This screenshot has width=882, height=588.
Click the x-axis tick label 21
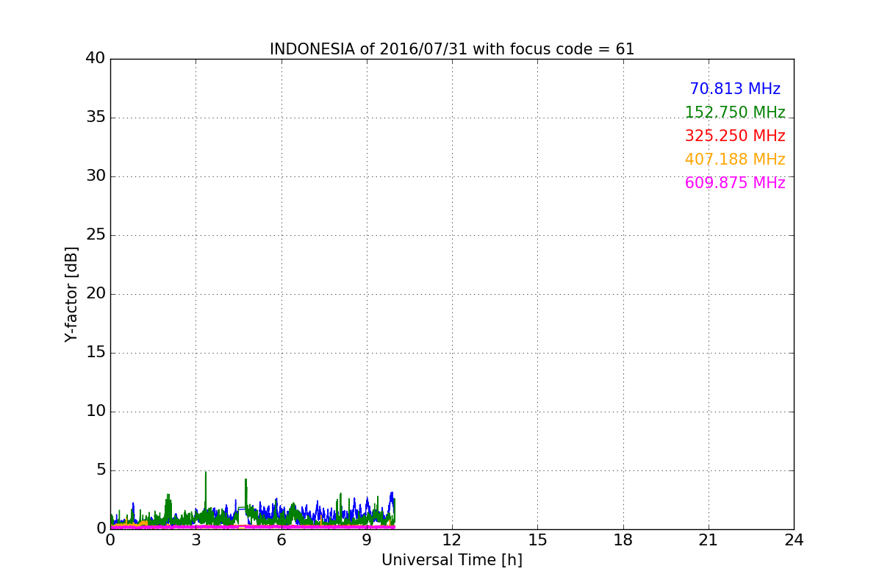[709, 540]
